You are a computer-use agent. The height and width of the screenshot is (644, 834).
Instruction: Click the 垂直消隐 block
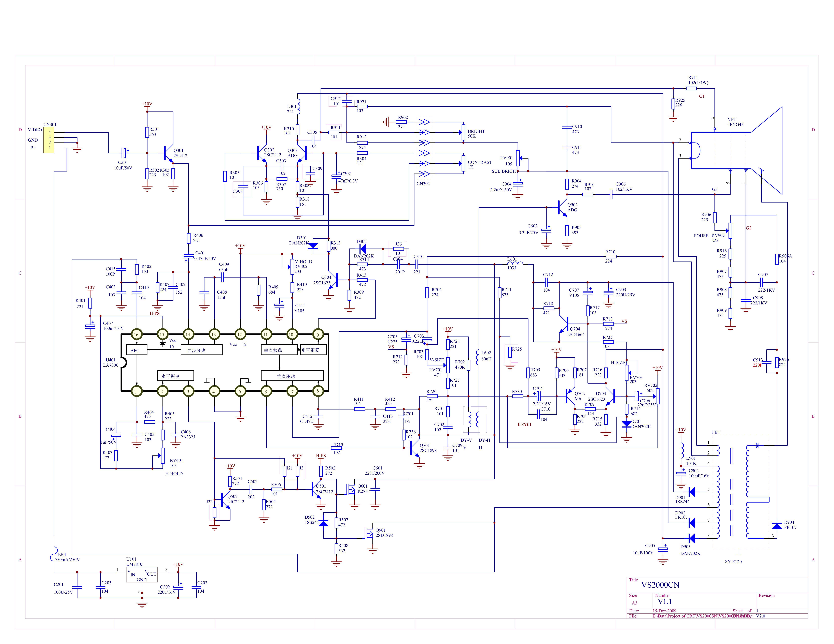tap(314, 350)
